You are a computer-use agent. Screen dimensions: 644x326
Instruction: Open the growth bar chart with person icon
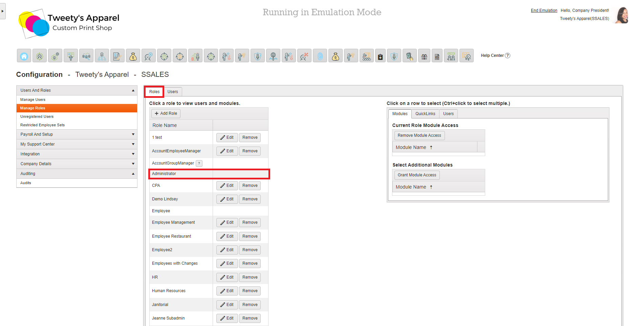pyautogui.click(x=195, y=56)
